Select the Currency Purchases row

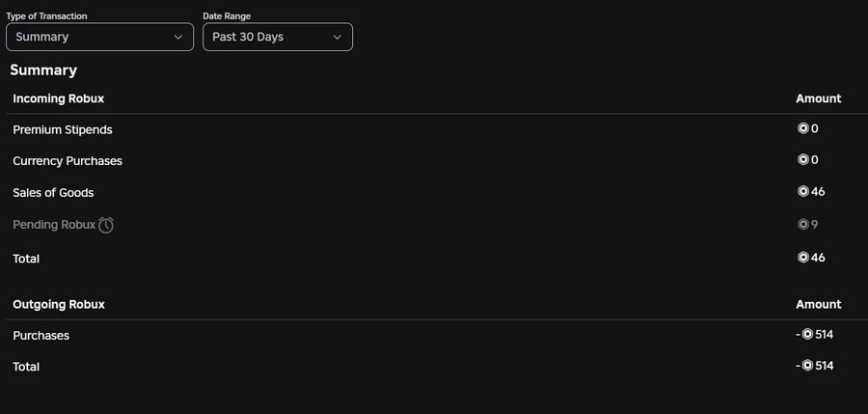[68, 160]
